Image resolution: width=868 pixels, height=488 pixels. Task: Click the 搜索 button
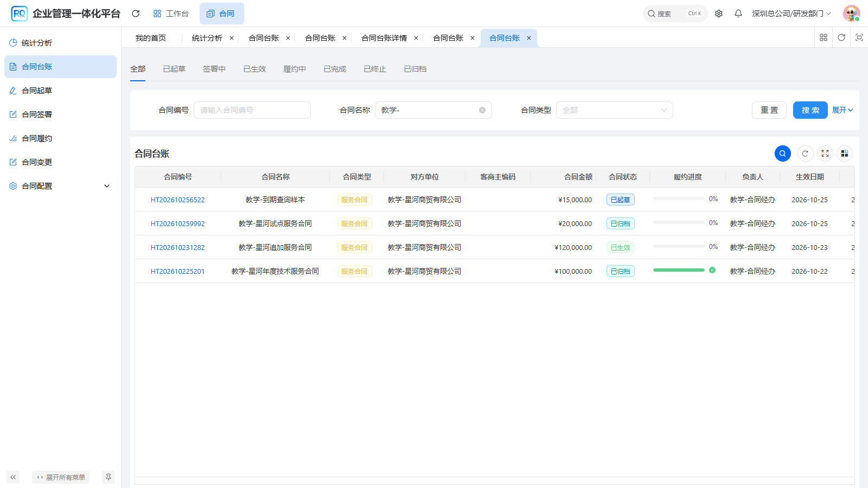coord(810,110)
